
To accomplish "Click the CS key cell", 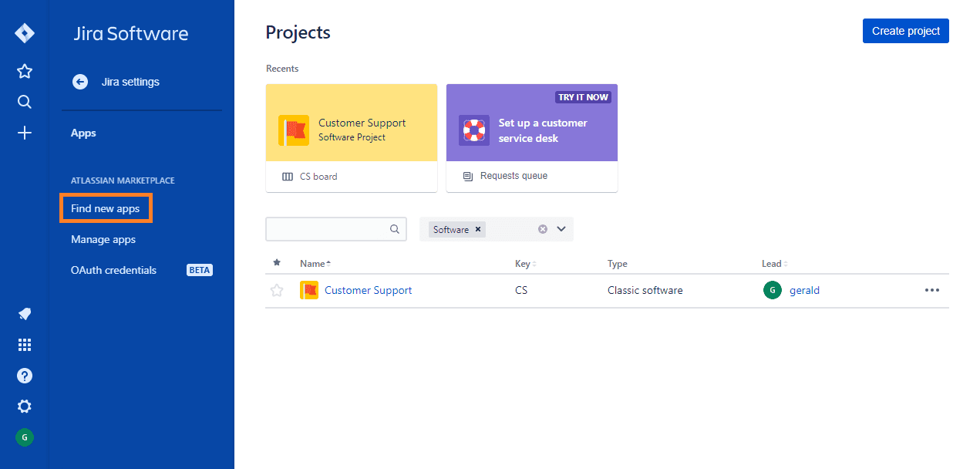I will 522,291.
